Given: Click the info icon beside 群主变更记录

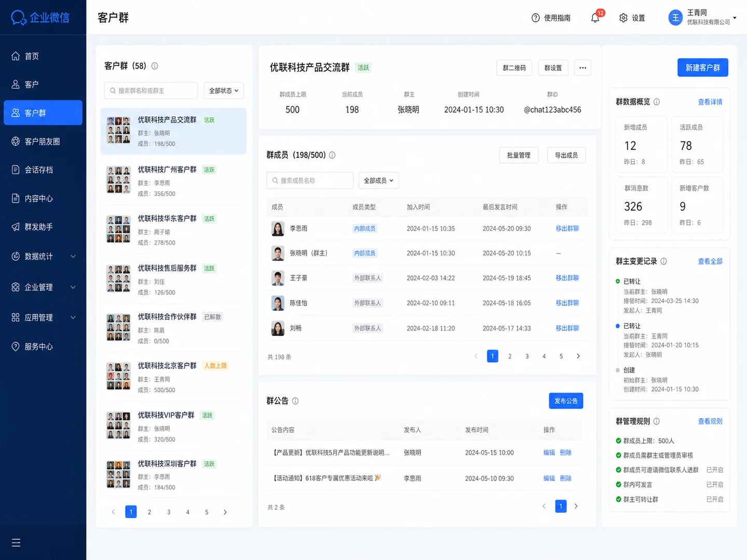Looking at the screenshot, I should pos(663,261).
